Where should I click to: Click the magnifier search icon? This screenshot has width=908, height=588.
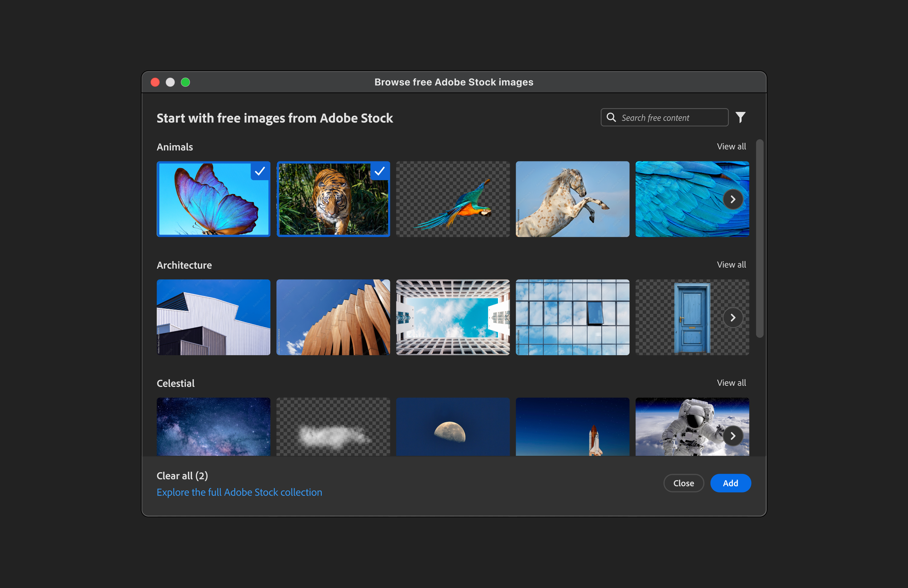click(611, 117)
